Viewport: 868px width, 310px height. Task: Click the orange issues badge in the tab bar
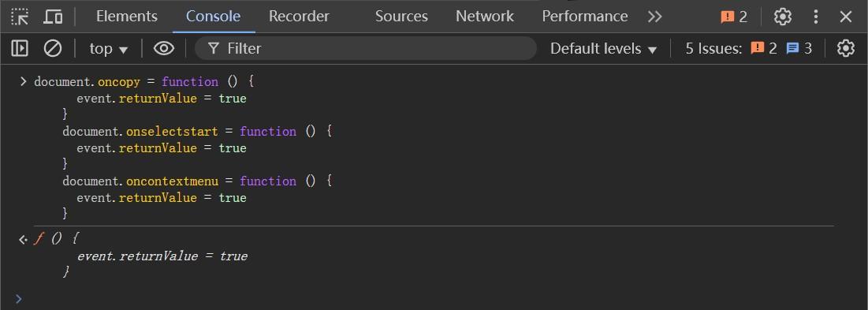(x=734, y=17)
